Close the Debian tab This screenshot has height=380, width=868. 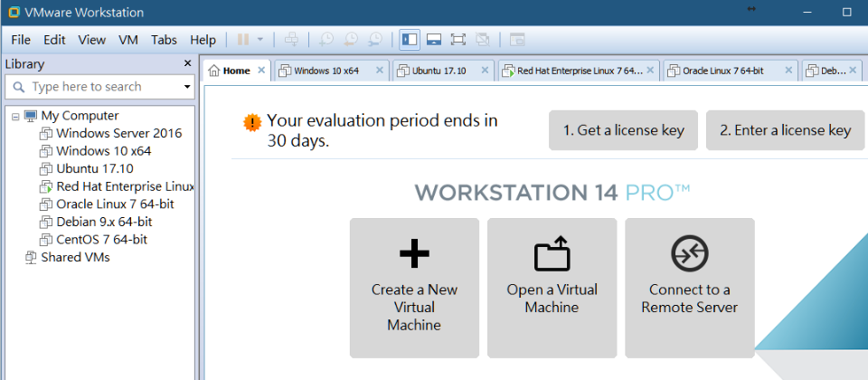(852, 71)
